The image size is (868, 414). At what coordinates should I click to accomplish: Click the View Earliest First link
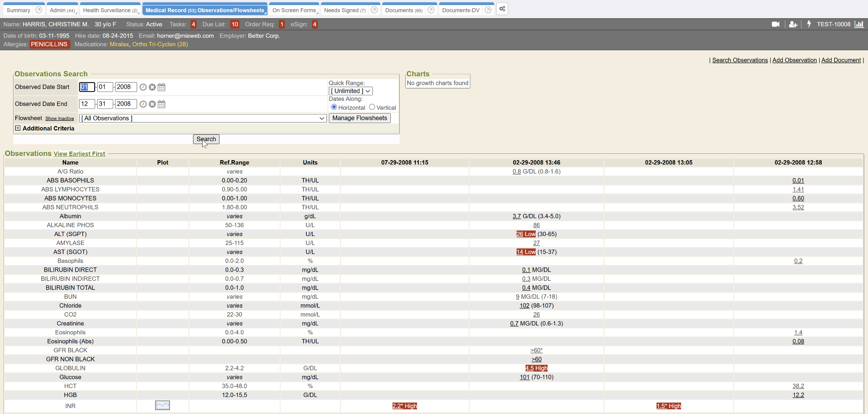pyautogui.click(x=79, y=154)
